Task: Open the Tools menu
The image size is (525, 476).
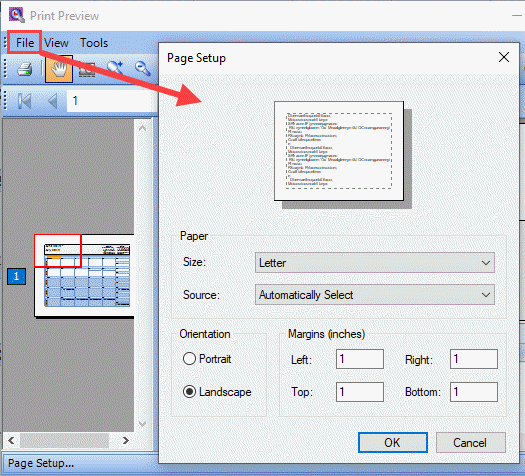Action: tap(94, 43)
